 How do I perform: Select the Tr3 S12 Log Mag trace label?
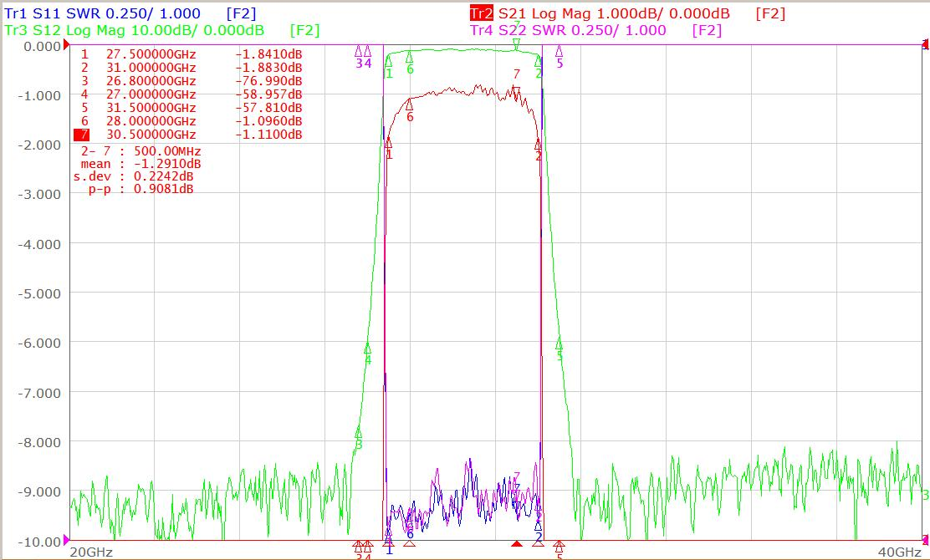coord(134,30)
